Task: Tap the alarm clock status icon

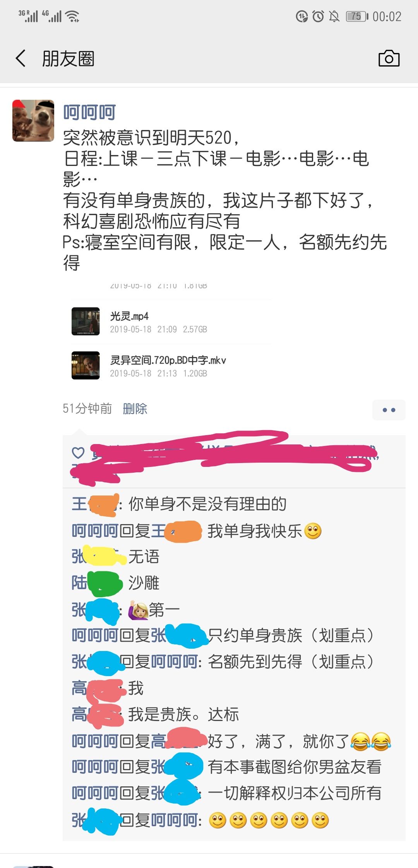Action: pyautogui.click(x=318, y=16)
